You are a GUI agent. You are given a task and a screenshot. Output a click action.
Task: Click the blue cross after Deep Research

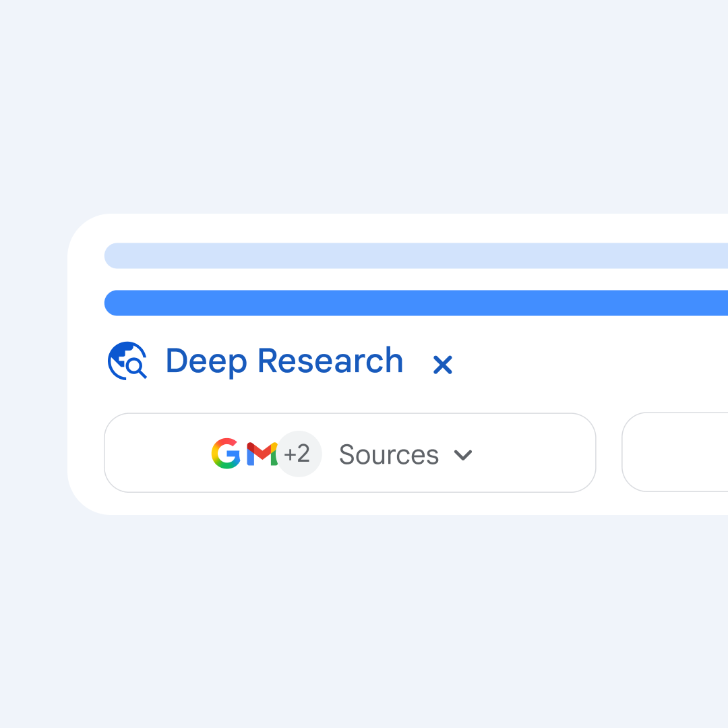[x=442, y=365]
